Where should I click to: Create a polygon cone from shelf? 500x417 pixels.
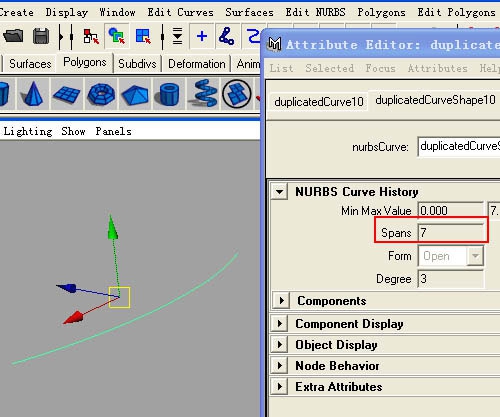32,94
